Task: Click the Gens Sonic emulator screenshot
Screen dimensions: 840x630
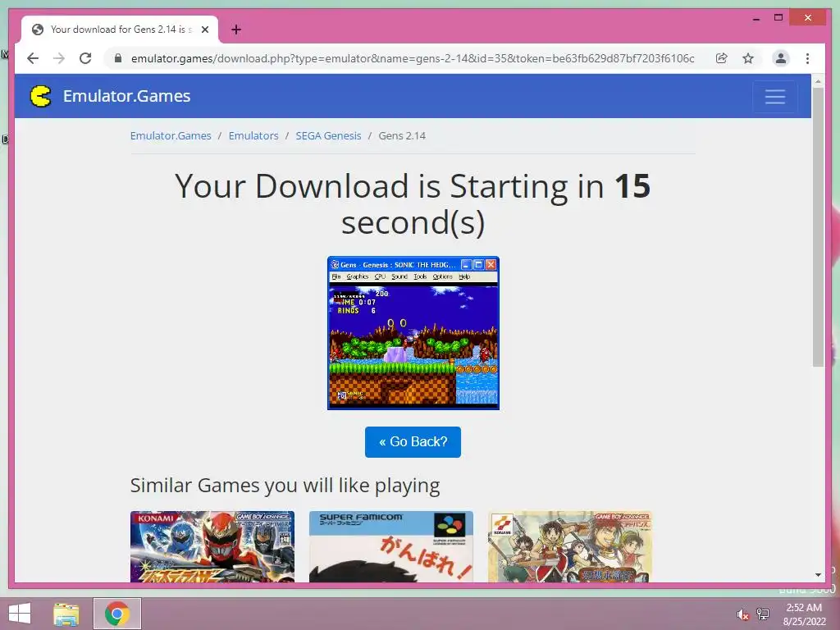Action: 413,333
